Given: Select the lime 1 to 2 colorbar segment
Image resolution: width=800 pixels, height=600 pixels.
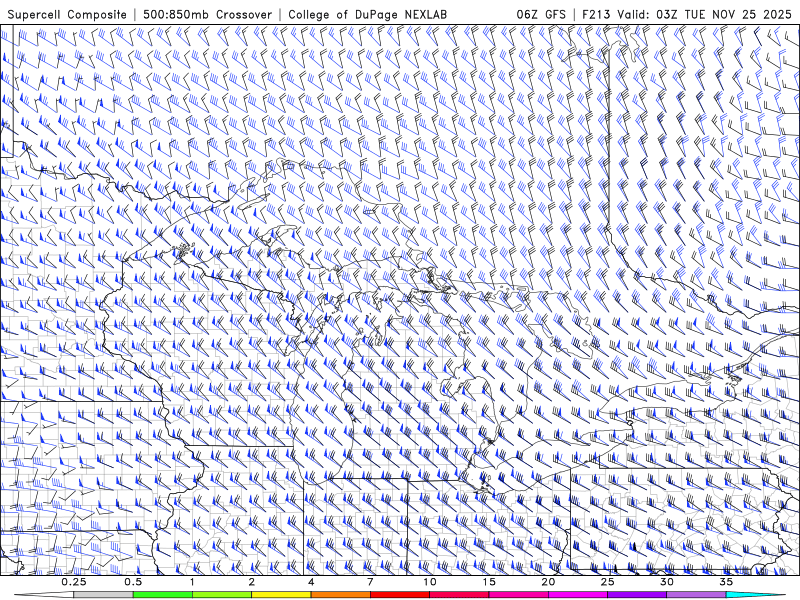Looking at the screenshot, I should coord(222,595).
